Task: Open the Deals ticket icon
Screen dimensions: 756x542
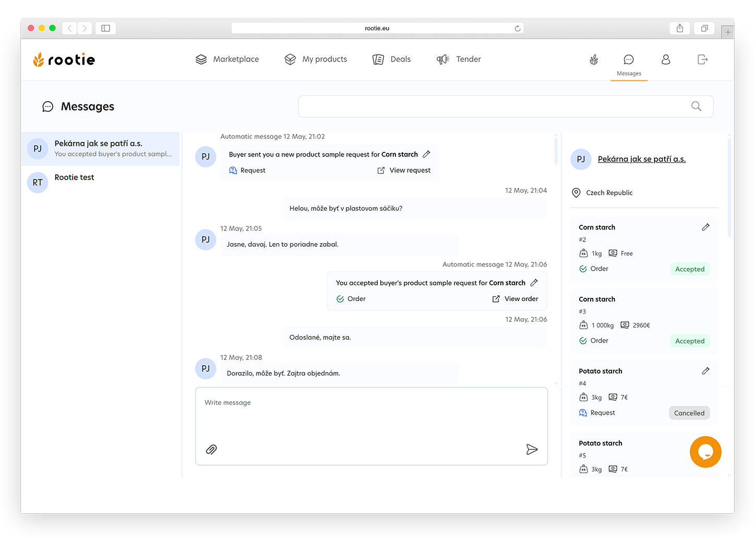Action: coord(378,59)
